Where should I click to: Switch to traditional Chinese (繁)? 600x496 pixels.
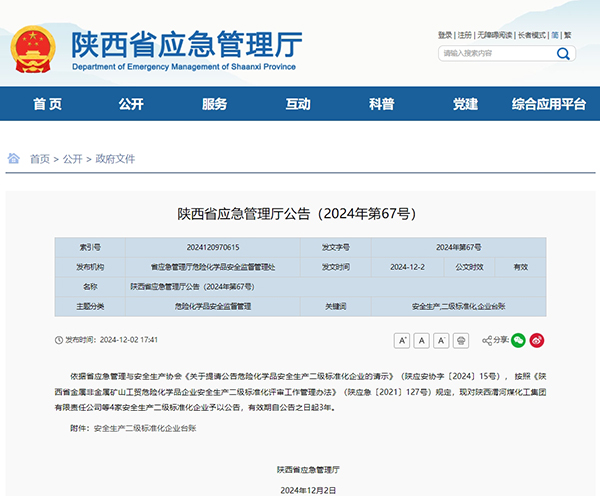coord(568,35)
